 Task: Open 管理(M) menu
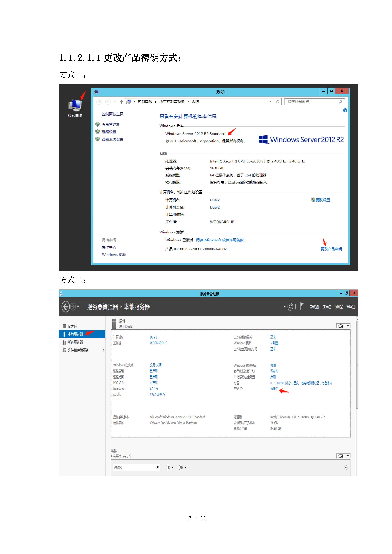coord(314,307)
